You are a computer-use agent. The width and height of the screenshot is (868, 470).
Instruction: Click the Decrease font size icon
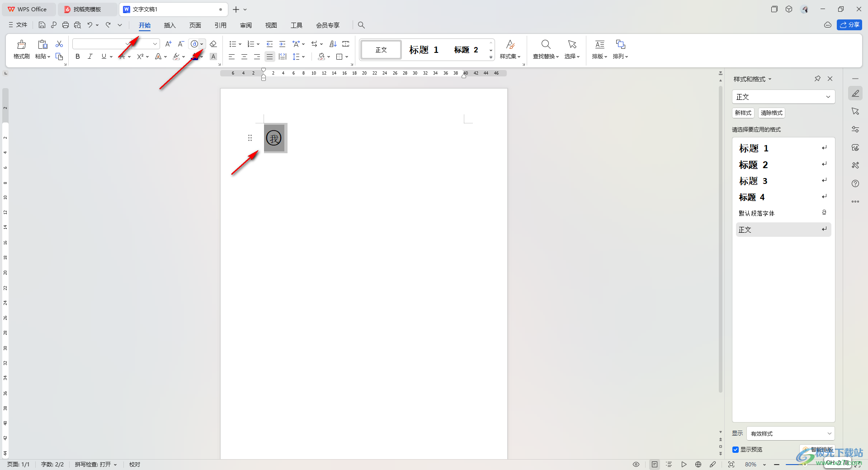181,44
